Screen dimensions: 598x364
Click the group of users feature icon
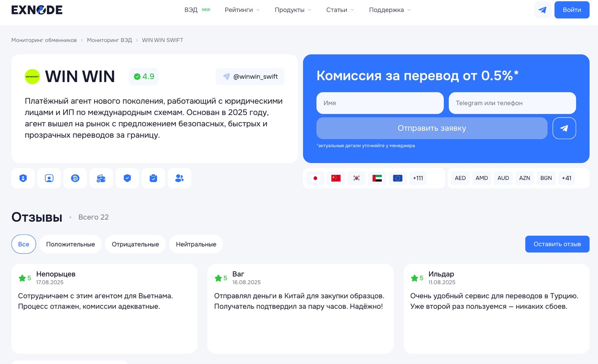(x=179, y=178)
